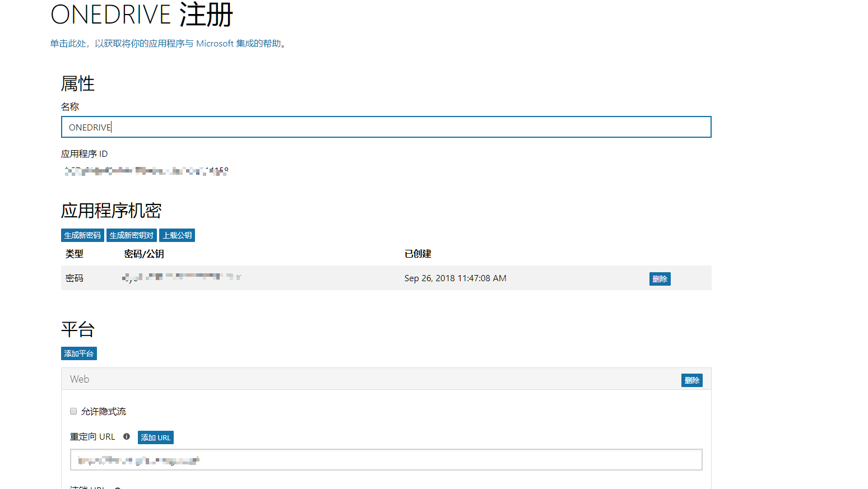Click the blurred password value in the table
This screenshot has width=868, height=489.
[182, 277]
